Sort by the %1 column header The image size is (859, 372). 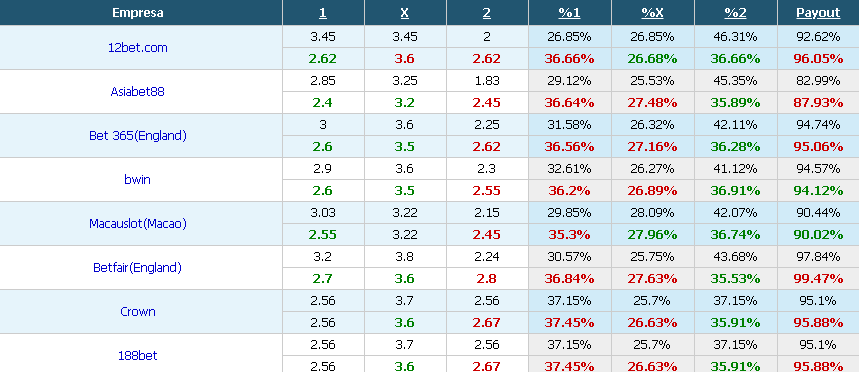point(569,13)
